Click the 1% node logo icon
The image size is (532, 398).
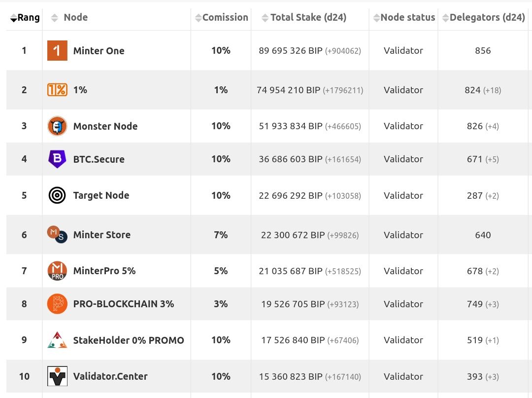(x=57, y=90)
